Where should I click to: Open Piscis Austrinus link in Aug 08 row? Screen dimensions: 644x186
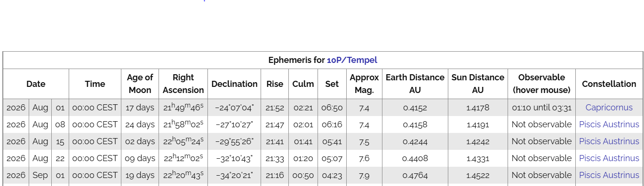[609, 124]
